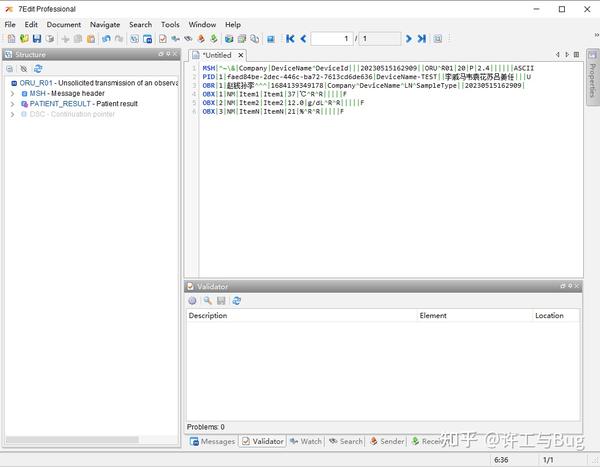The width and height of the screenshot is (600, 467).
Task: Click the Undo icon in the toolbar
Action: click(106, 39)
